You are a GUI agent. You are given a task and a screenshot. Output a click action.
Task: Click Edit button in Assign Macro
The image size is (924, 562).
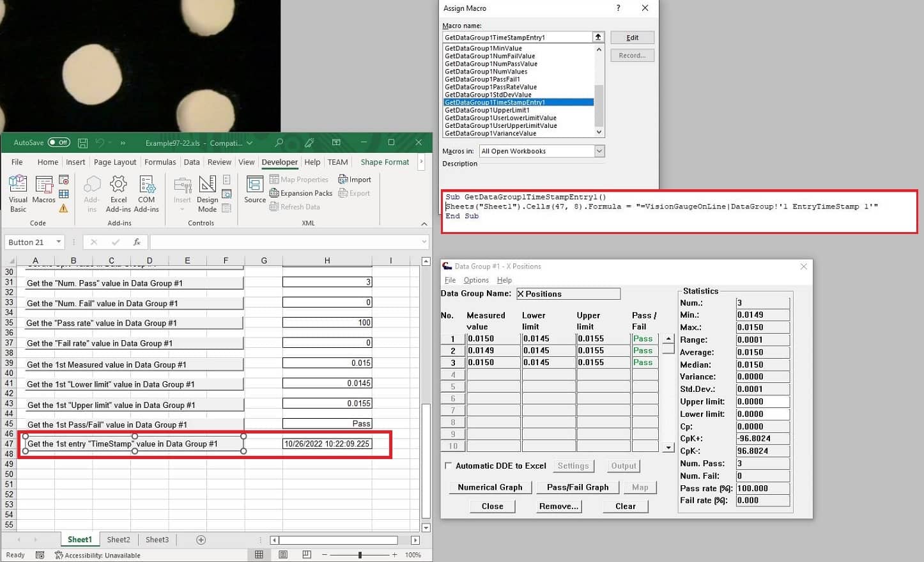pyautogui.click(x=632, y=38)
